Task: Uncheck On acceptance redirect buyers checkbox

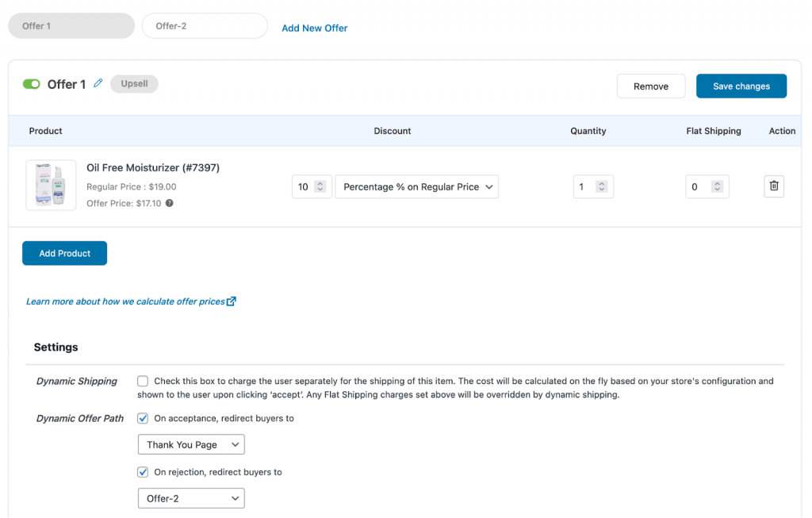Action: click(x=143, y=418)
